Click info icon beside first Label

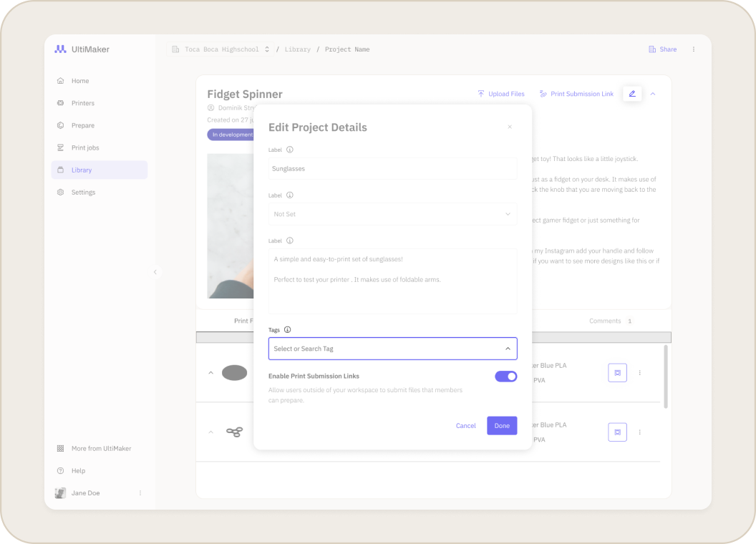click(x=290, y=150)
